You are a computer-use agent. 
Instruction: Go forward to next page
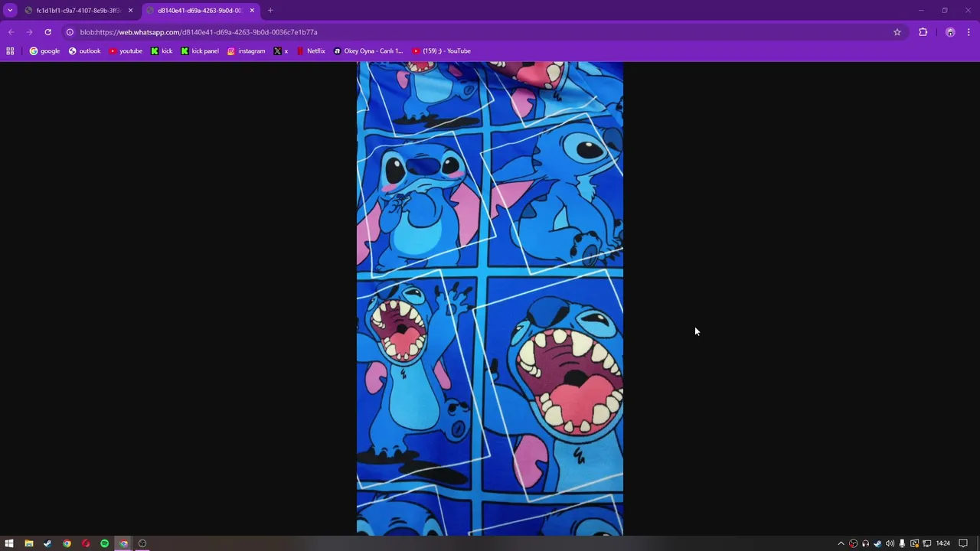[x=29, y=32]
